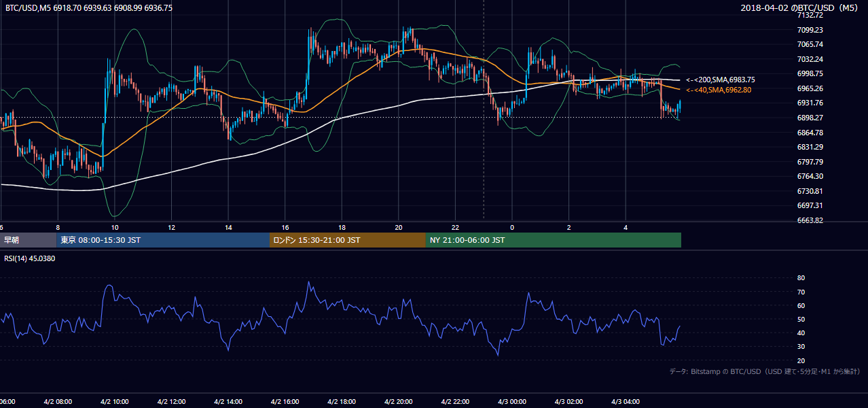Click the 4/2 08:00 time label
The width and height of the screenshot is (868, 408).
pos(58,402)
